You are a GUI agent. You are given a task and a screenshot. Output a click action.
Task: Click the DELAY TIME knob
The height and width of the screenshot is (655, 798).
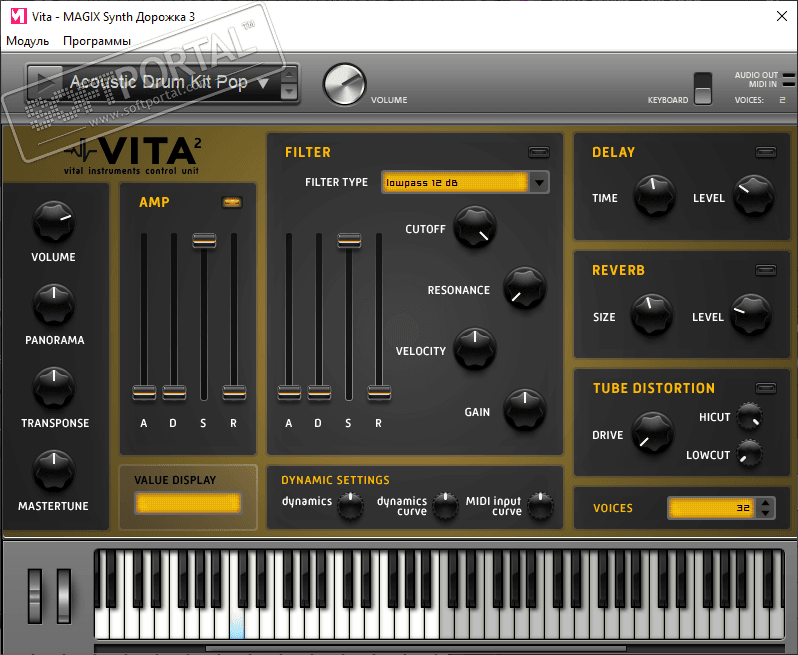[654, 196]
